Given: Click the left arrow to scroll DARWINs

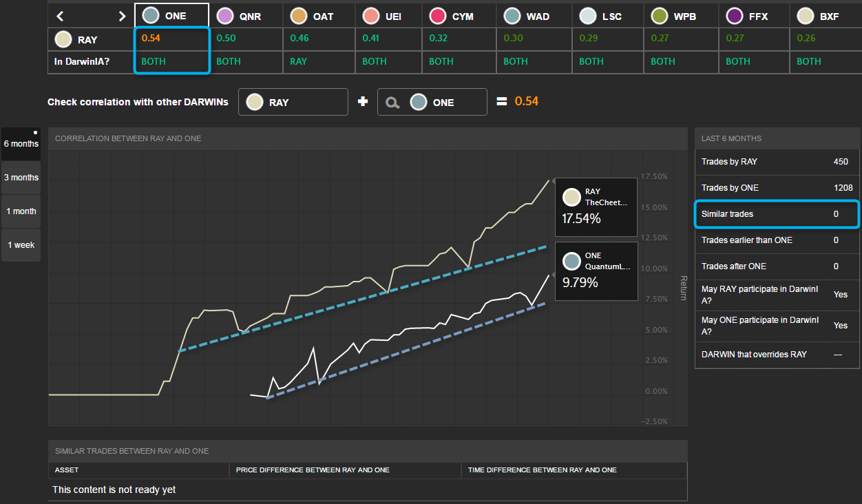Looking at the screenshot, I should 61,16.
